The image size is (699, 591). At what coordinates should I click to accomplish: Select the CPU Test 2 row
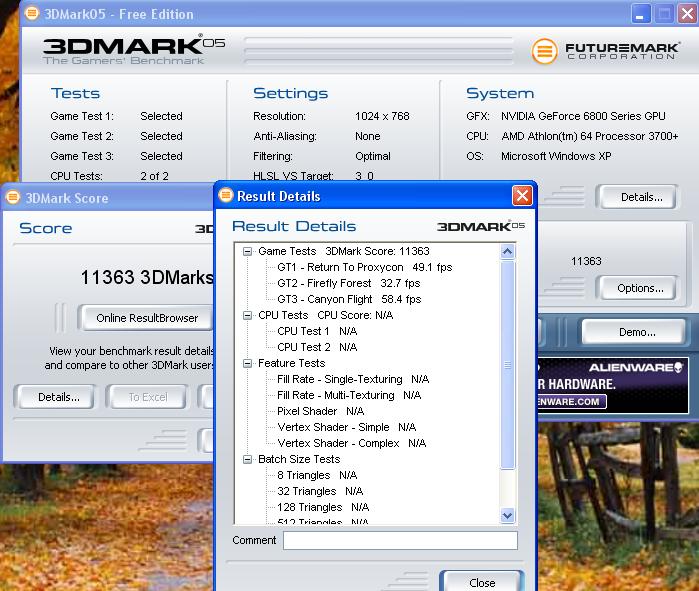pos(317,348)
